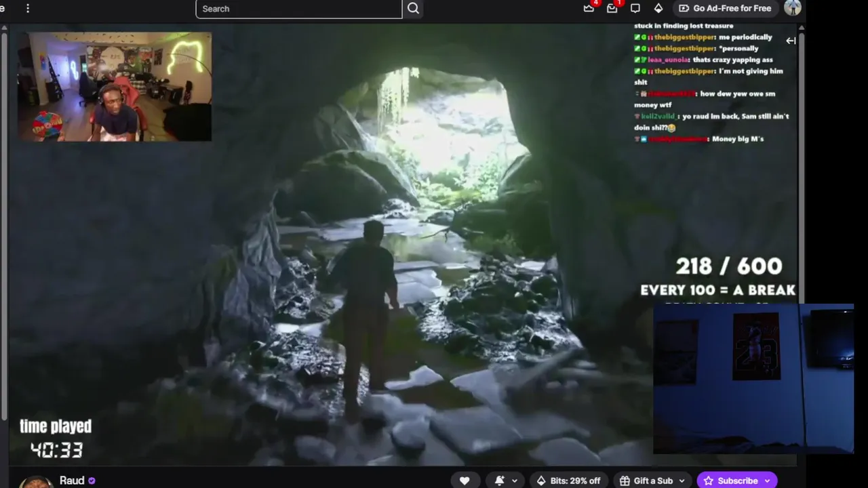Click the blue room camera overlay
Image resolution: width=868 pixels, height=488 pixels.
coord(753,379)
